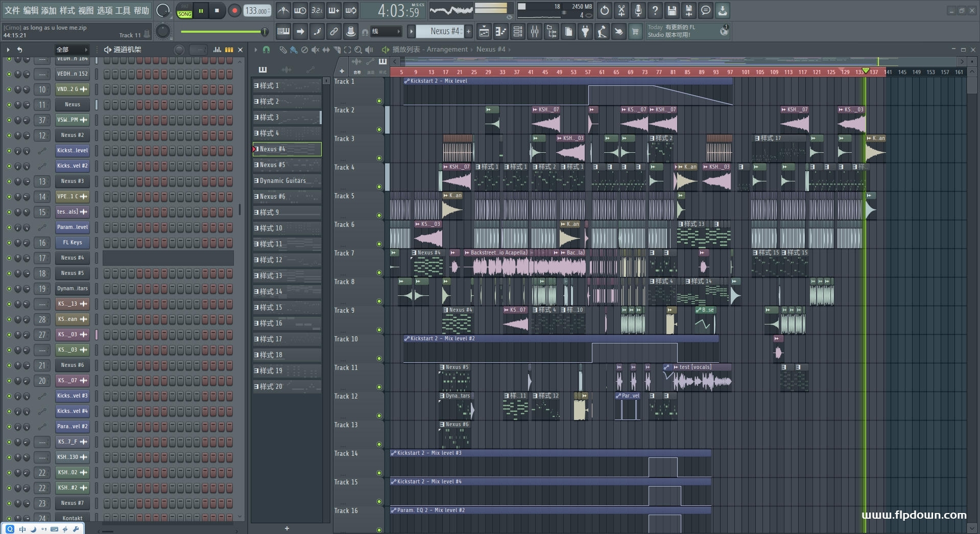Click the record button in the transport

click(x=234, y=11)
